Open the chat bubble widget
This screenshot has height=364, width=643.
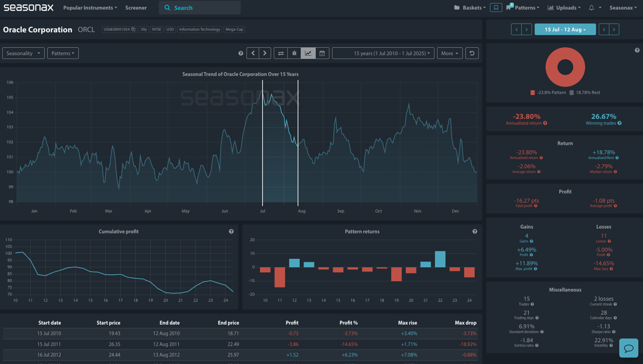[628, 348]
